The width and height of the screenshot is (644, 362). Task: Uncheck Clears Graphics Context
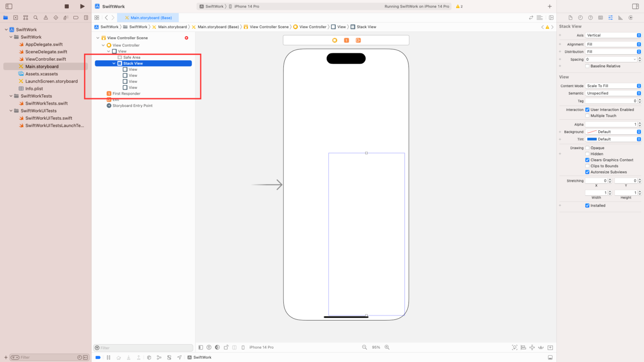coord(587,160)
